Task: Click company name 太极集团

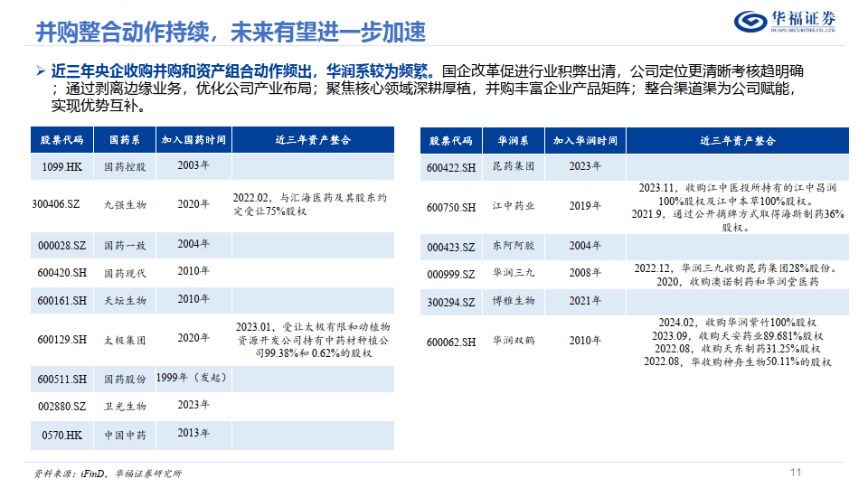Action: coord(125,341)
